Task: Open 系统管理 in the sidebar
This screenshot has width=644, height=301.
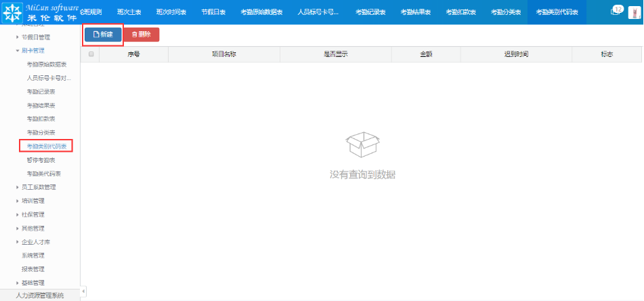Action: [33, 255]
